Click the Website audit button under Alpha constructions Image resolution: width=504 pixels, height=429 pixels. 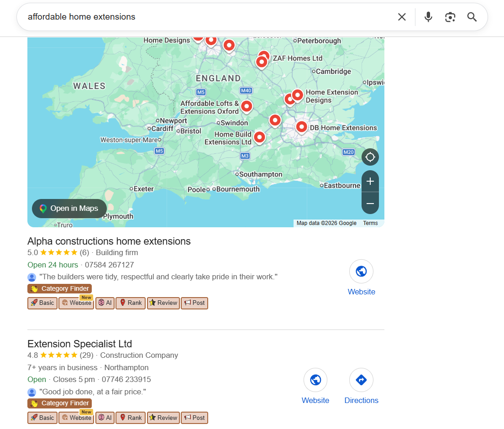[x=76, y=303]
